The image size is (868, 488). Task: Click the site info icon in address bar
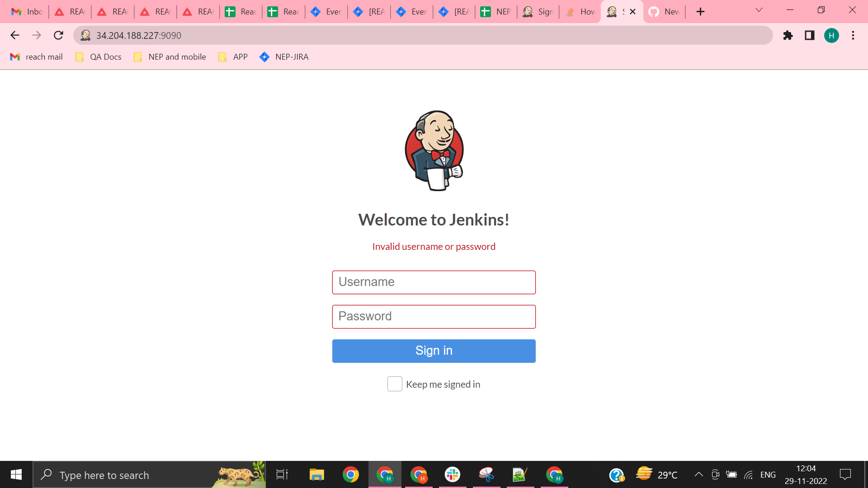point(85,35)
